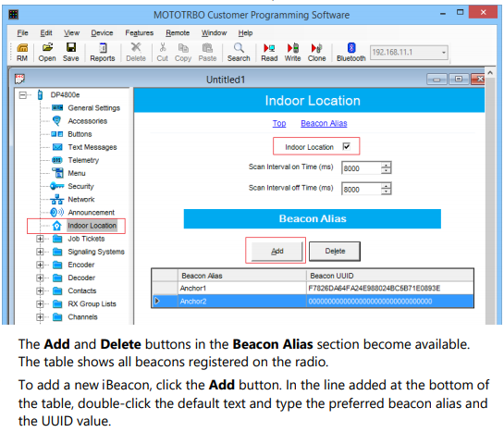
Task: Select Accessories in the tree
Action: tap(88, 121)
